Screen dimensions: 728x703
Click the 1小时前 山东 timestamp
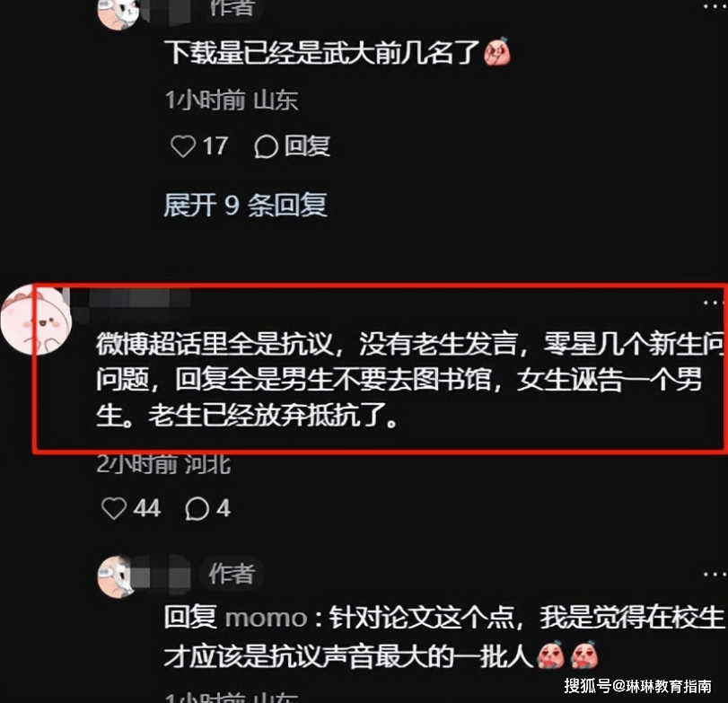pos(232,100)
